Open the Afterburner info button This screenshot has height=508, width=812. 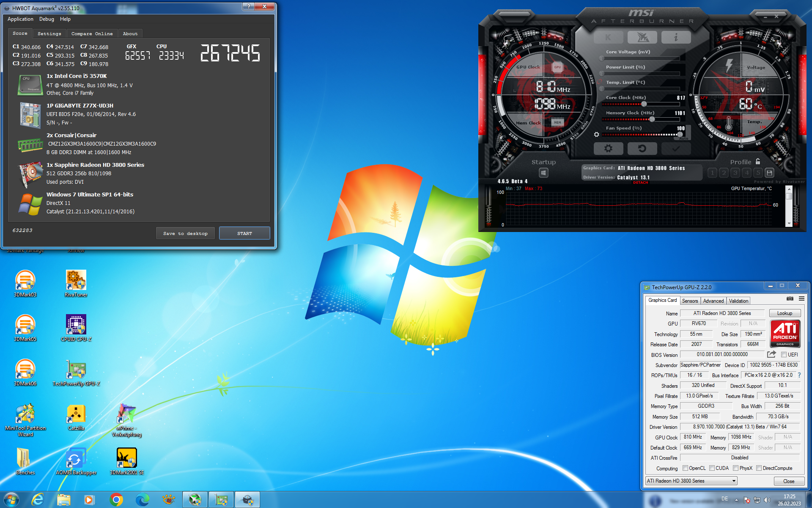(x=676, y=37)
